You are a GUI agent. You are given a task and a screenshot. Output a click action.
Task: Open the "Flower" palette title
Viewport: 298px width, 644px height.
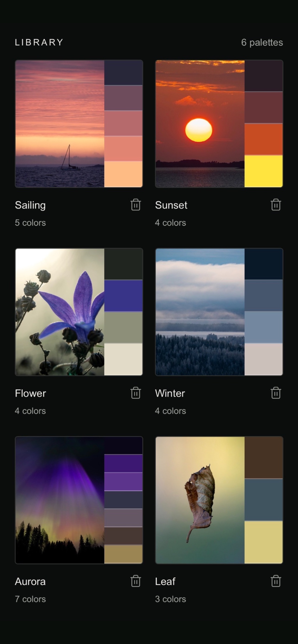point(31,393)
